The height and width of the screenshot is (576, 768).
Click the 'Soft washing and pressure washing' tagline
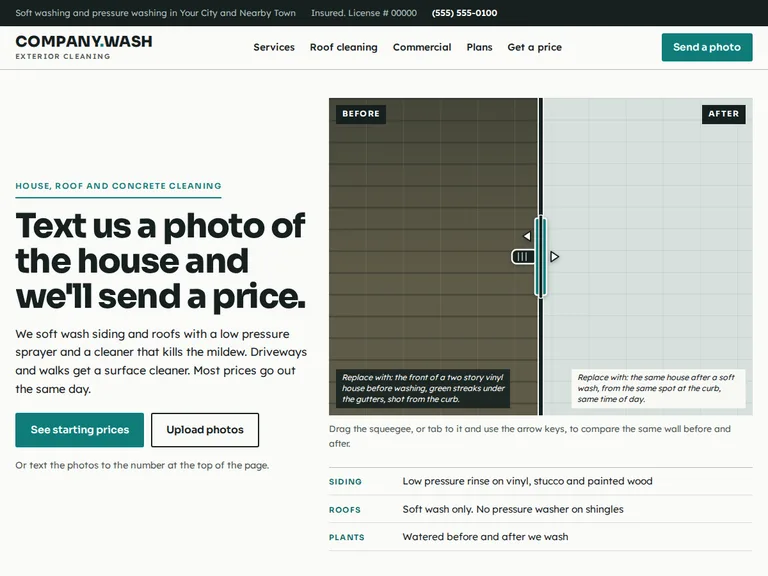click(155, 13)
